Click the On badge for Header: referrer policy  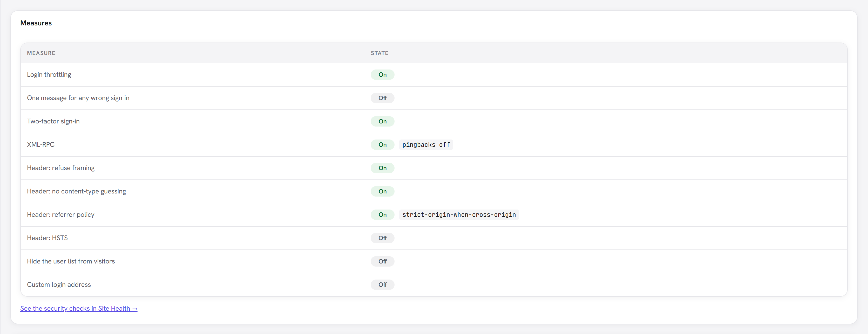click(x=382, y=214)
